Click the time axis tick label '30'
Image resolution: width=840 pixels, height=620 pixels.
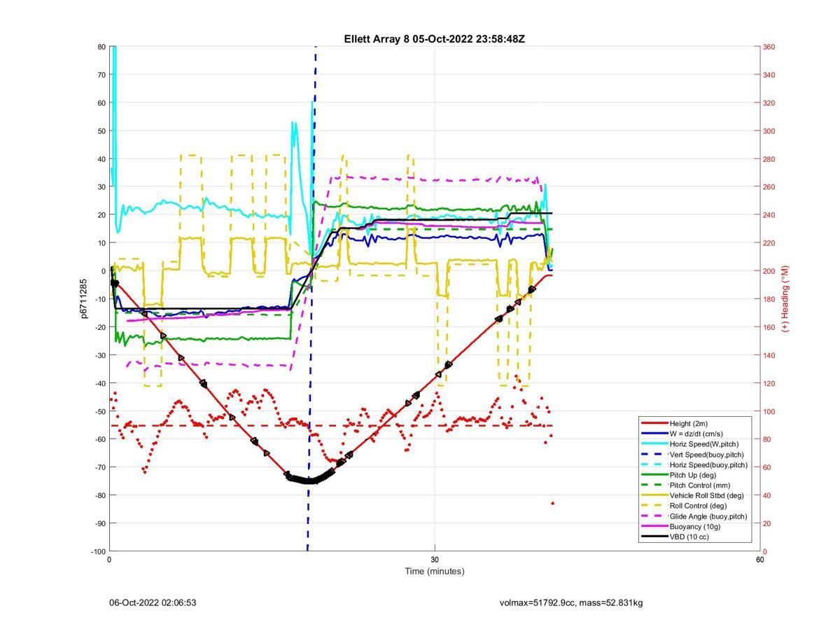point(435,560)
